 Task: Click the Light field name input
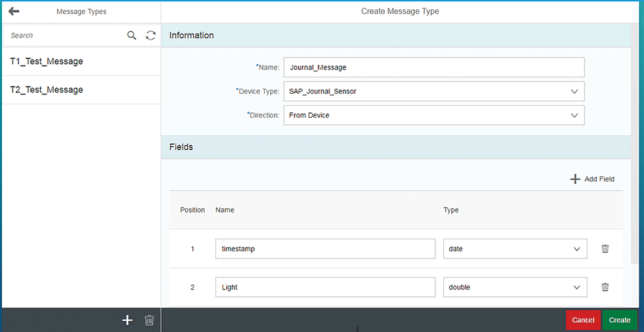click(x=324, y=287)
